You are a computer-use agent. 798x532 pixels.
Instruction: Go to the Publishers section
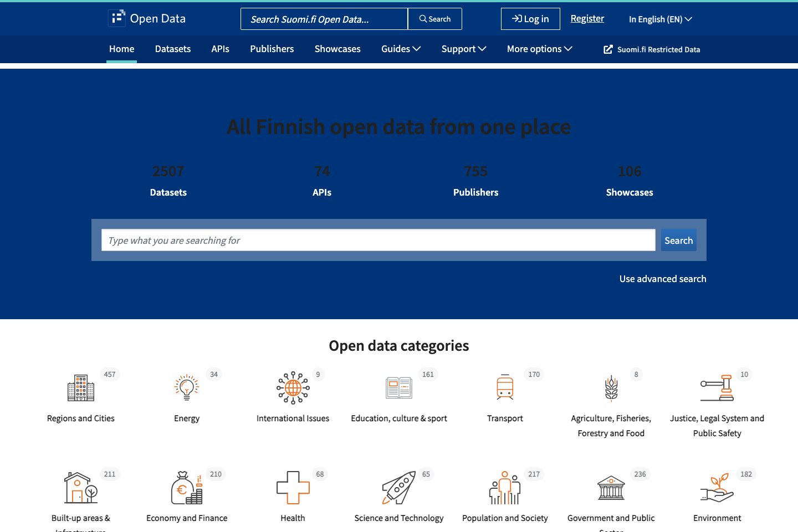[x=272, y=49]
